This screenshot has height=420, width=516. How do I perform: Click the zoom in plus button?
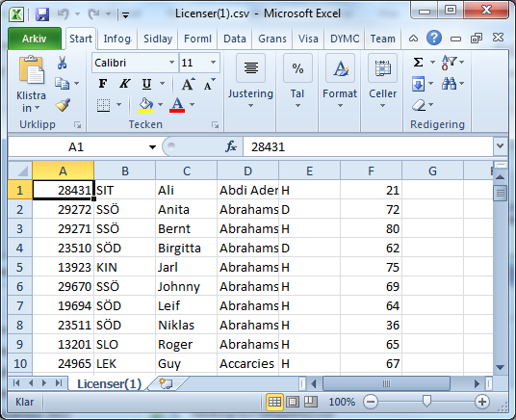pos(482,402)
